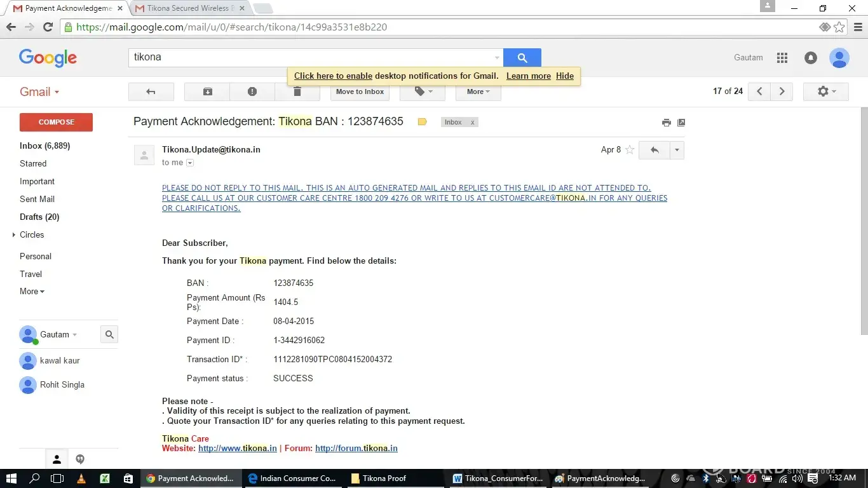Screen dimensions: 868x488
Task: Click the Chrome address bar
Action: [x=445, y=27]
